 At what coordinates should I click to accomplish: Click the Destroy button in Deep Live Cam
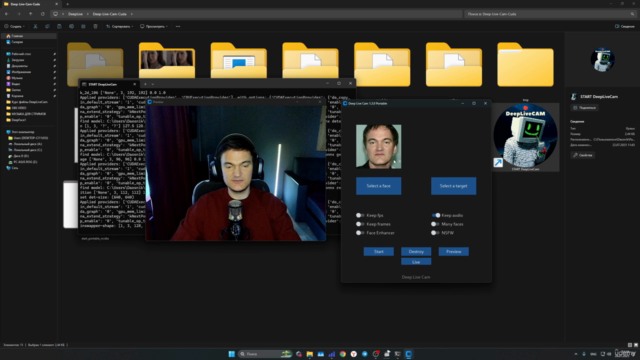(x=416, y=251)
